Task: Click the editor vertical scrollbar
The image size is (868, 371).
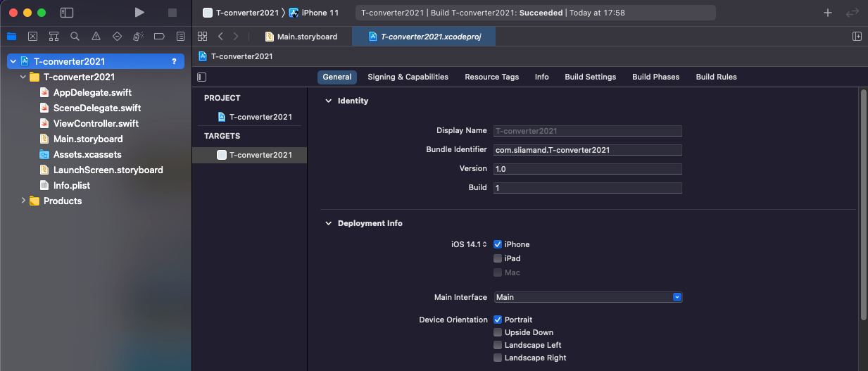Action: [x=863, y=204]
